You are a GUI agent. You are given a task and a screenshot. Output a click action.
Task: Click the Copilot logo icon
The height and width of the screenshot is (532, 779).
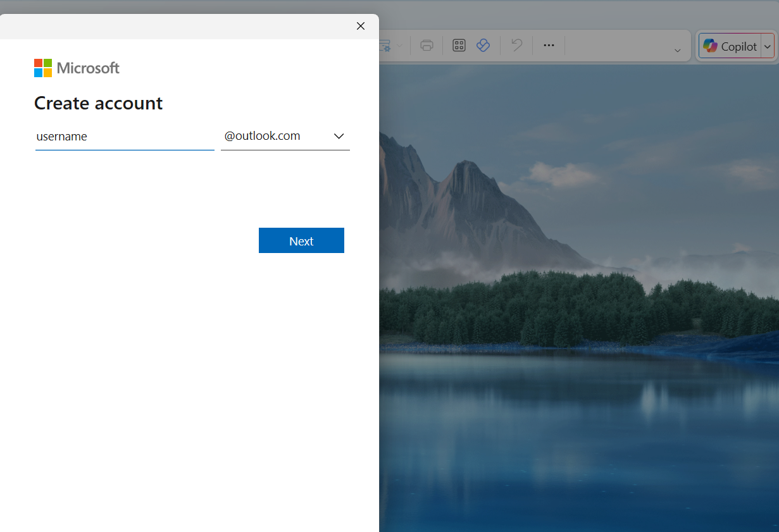tap(711, 46)
